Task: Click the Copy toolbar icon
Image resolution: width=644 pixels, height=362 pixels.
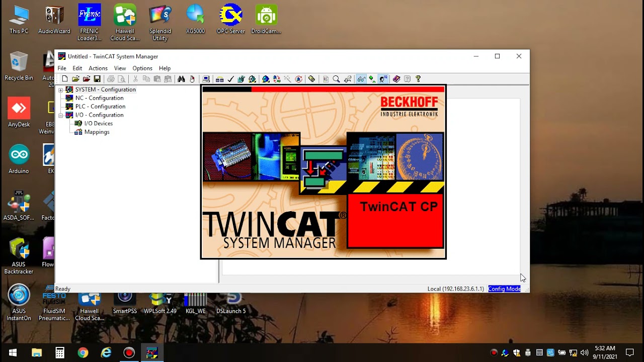Action: [146, 79]
